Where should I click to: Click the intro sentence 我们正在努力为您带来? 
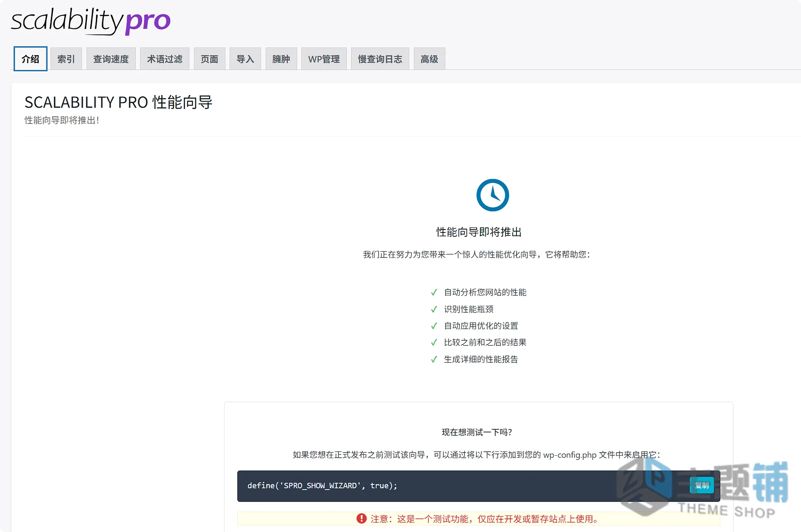477,255
